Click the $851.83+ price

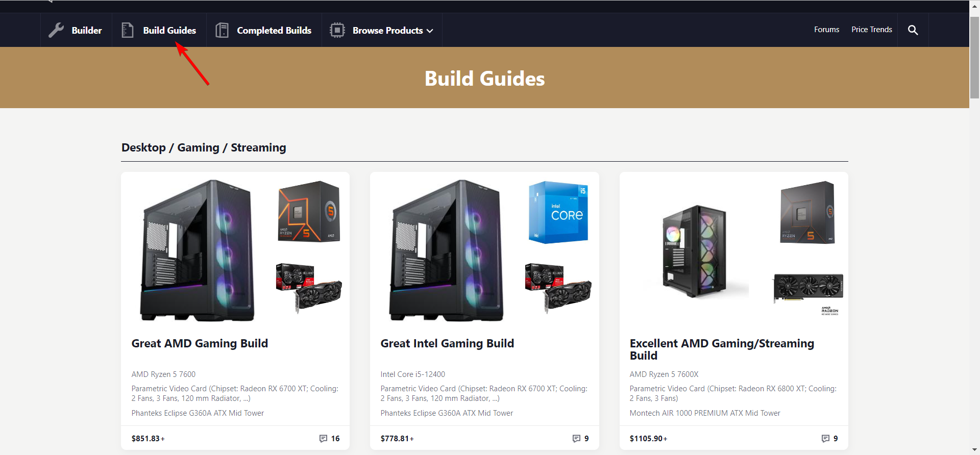pyautogui.click(x=148, y=439)
